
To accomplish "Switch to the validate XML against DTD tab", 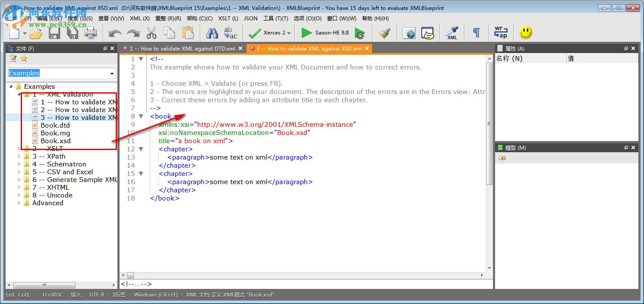I will coord(182,49).
